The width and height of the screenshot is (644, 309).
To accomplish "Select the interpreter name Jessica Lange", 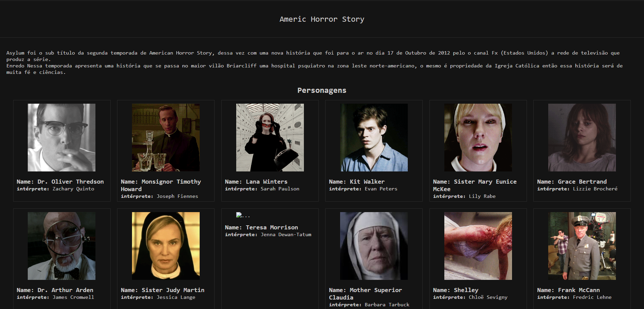I will 176,297.
